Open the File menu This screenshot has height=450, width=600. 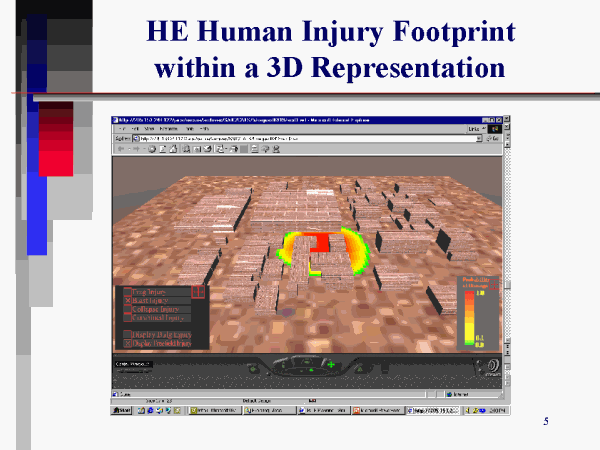pyautogui.click(x=122, y=129)
